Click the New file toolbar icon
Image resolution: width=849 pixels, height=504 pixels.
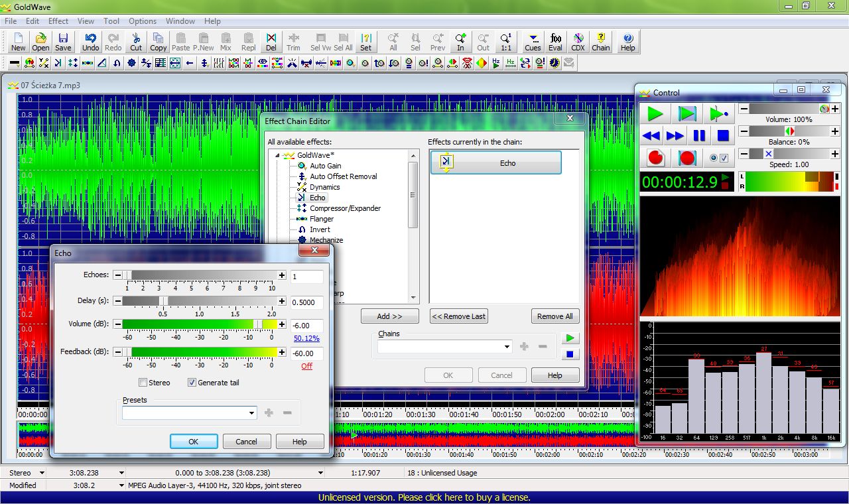pos(19,42)
